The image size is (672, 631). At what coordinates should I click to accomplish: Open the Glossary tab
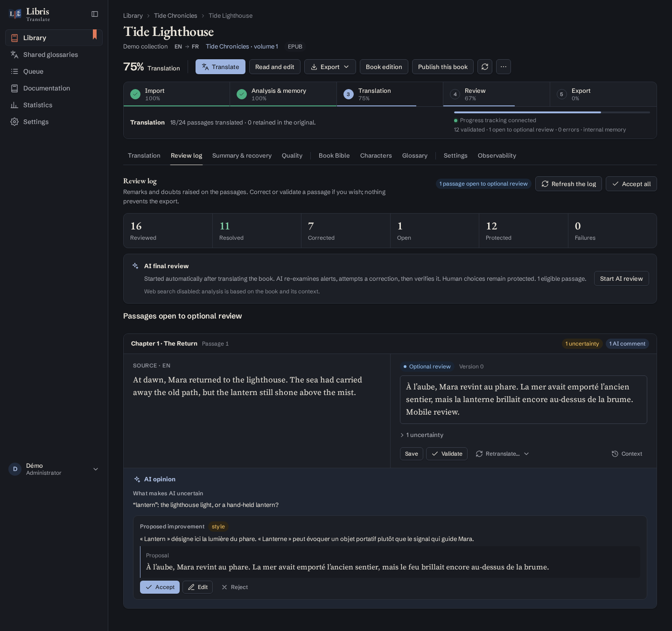point(415,156)
